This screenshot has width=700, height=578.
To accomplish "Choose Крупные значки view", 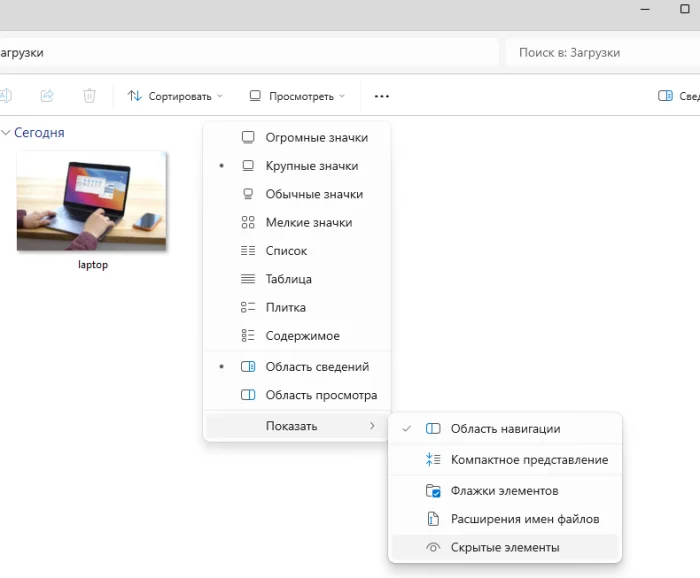I will click(x=297, y=166).
